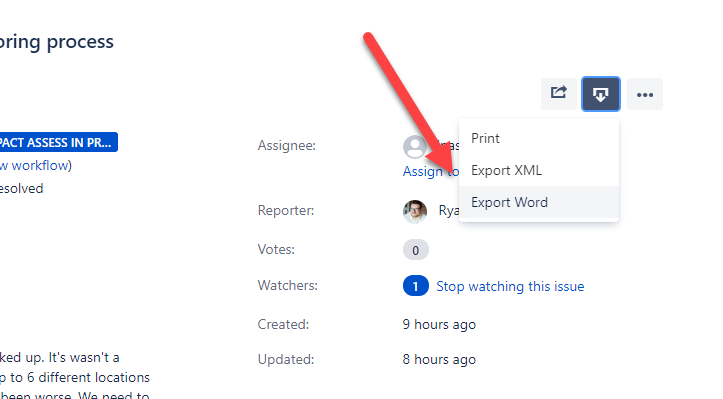Select Export Word menu entry
The width and height of the screenshot is (723, 399).
click(539, 202)
